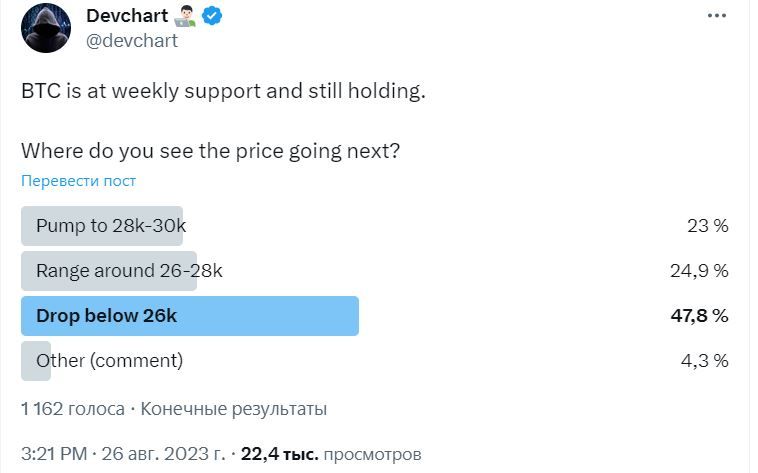The width and height of the screenshot is (758, 473).
Task: Click the 4,3 % poll result
Action: pos(704,361)
